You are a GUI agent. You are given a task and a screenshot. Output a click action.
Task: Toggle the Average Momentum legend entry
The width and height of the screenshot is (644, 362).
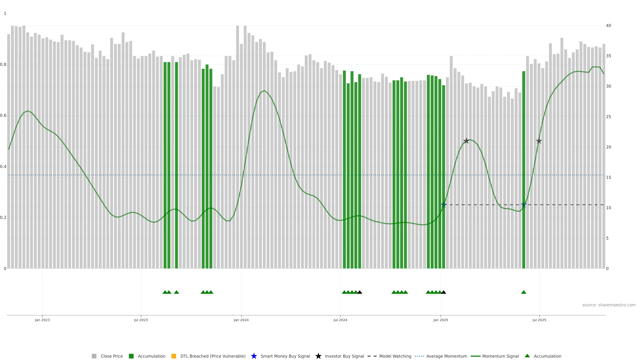coord(446,356)
